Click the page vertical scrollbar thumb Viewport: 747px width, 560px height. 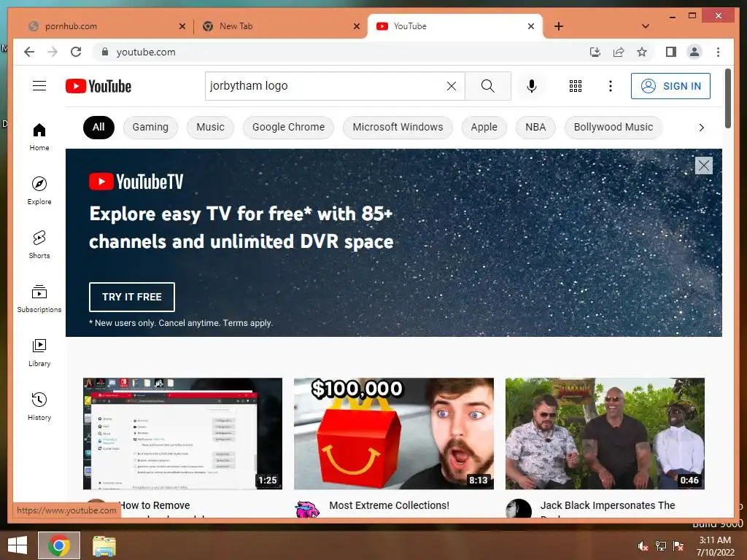click(727, 98)
